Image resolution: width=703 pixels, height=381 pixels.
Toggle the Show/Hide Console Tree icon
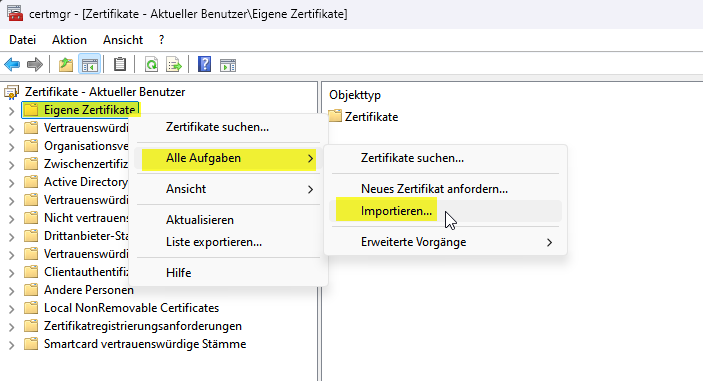coord(89,65)
